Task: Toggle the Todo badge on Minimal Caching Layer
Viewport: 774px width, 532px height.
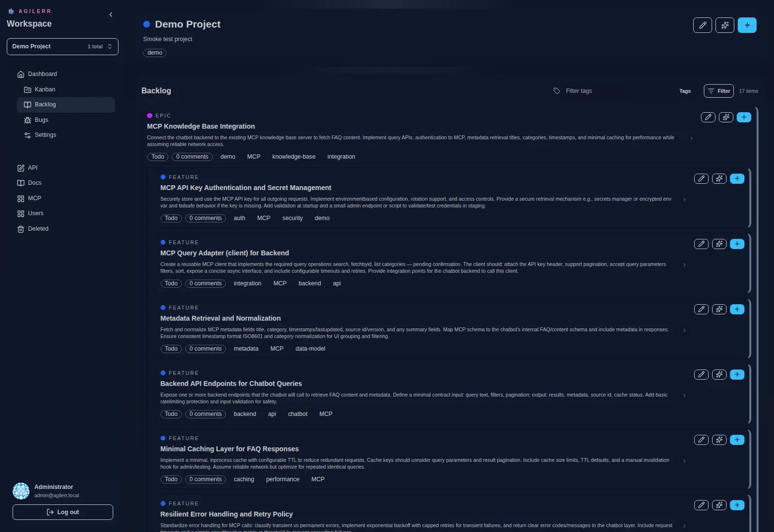Action: pos(171,479)
